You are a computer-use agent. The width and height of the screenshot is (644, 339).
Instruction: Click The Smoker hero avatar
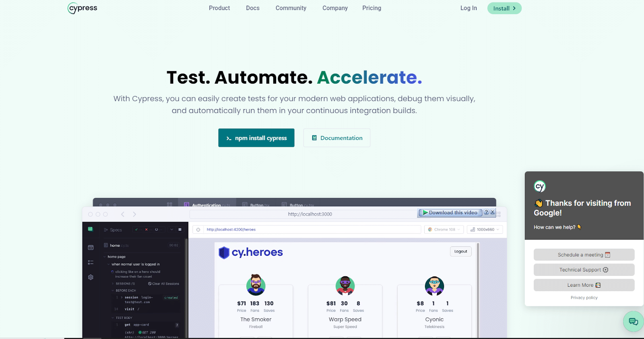256,285
